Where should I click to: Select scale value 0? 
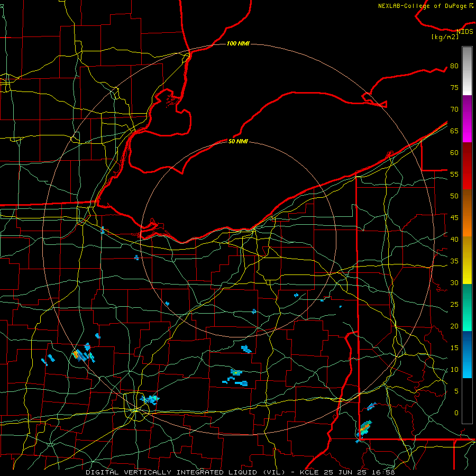coord(456,413)
